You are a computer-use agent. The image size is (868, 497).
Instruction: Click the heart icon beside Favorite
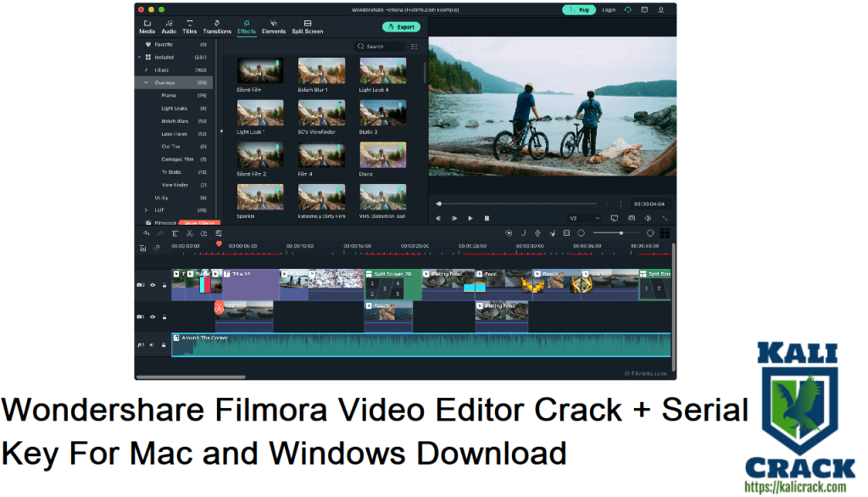coord(147,44)
